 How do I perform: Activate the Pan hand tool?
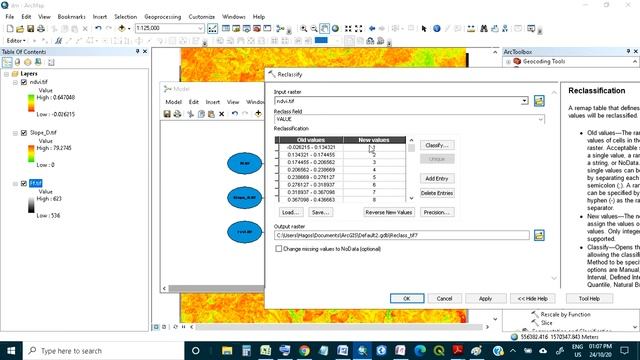(x=324, y=29)
